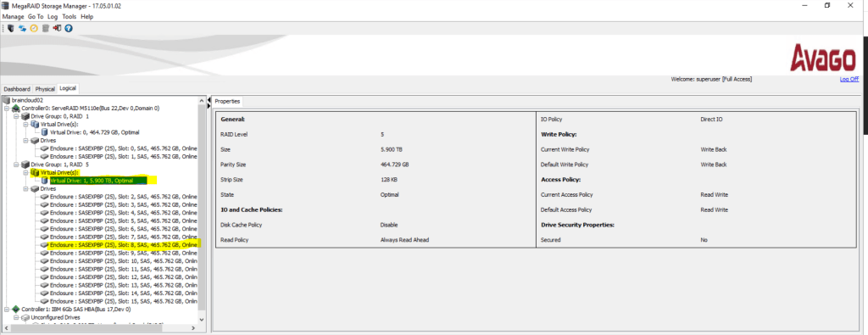Open help via blue question mark icon
868x335 pixels.
[69, 28]
